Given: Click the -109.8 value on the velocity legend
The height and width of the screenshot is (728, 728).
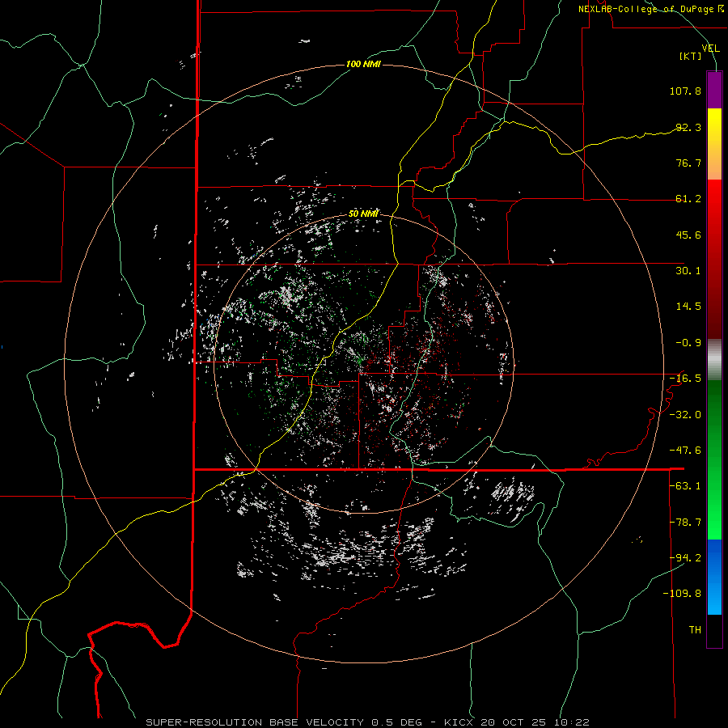Looking at the screenshot, I should point(685,593).
